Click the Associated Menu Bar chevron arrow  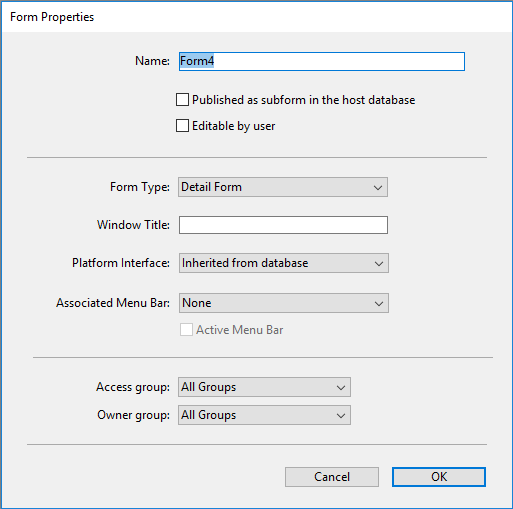pyautogui.click(x=379, y=304)
